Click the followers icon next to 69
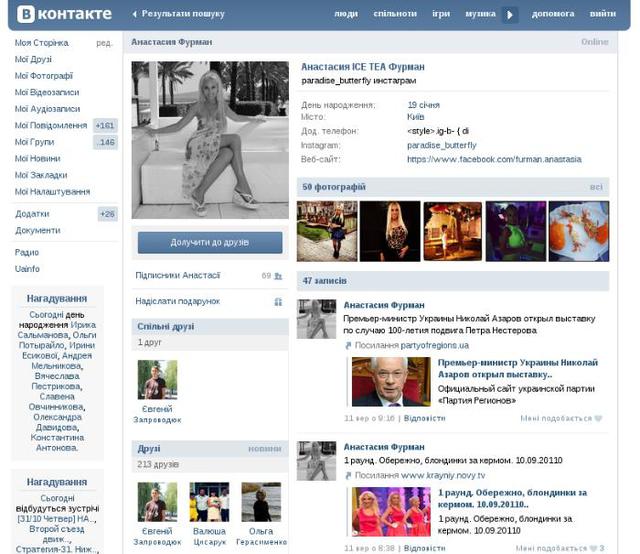The height and width of the screenshot is (554, 640). (x=278, y=276)
